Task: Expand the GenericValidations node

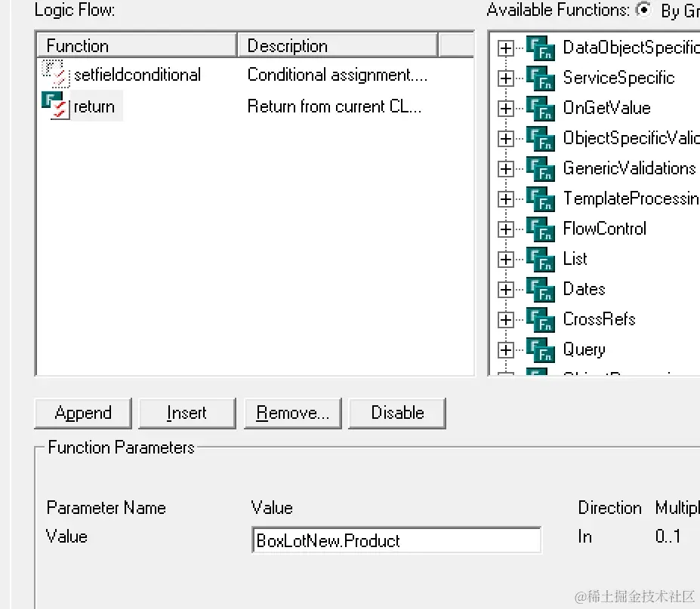Action: coord(505,169)
